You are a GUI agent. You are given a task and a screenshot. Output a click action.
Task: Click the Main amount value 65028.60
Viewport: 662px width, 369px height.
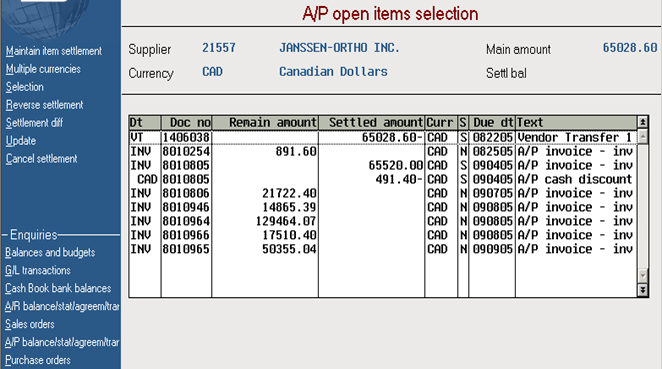(x=630, y=48)
